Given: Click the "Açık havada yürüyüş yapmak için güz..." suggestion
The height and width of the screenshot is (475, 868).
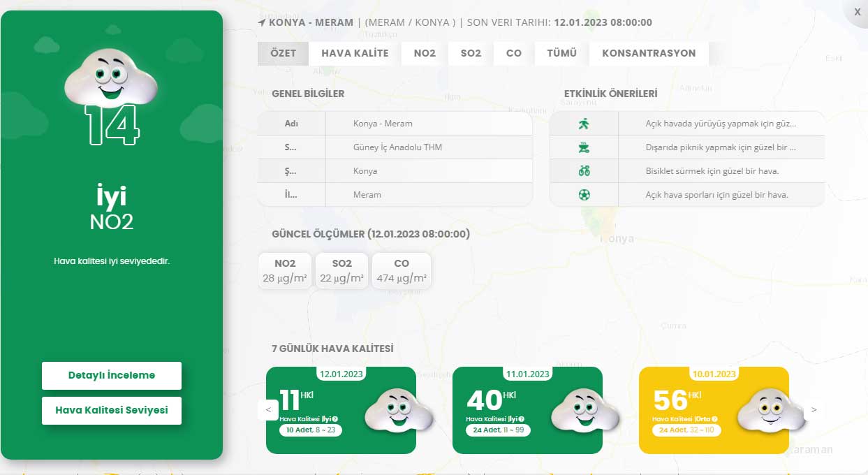Looking at the screenshot, I should [721, 124].
